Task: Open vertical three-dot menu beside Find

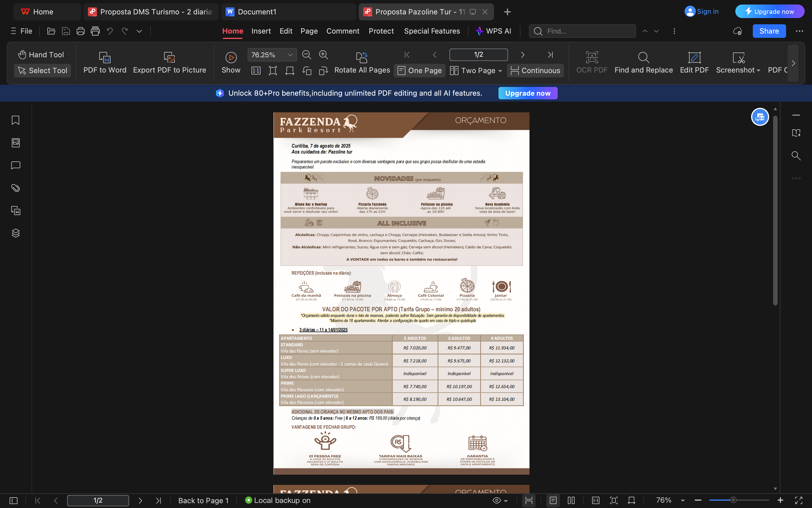Action: [x=674, y=31]
